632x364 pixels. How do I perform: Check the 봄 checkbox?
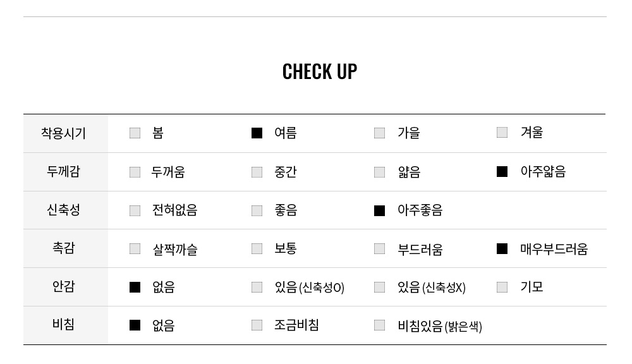tap(135, 133)
